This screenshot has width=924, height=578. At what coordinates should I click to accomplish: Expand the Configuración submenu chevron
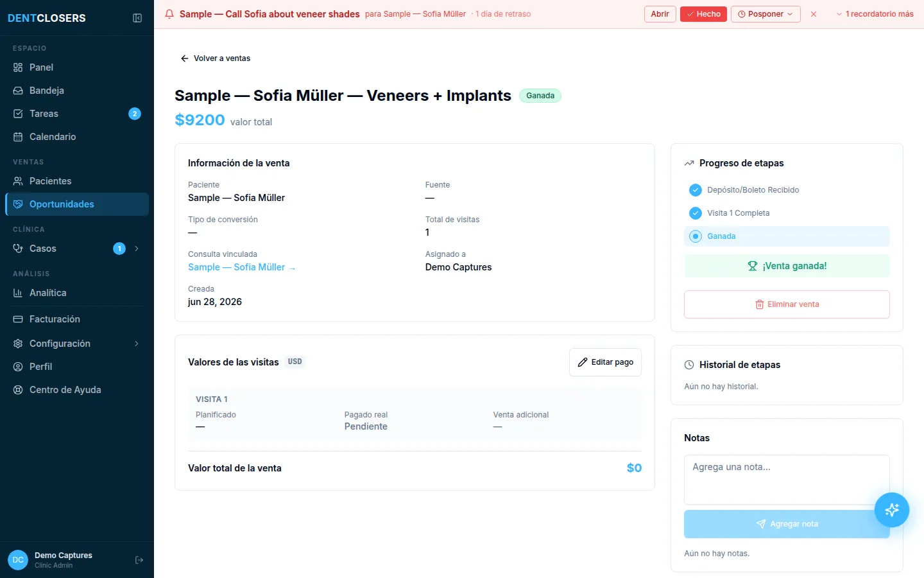(137, 344)
